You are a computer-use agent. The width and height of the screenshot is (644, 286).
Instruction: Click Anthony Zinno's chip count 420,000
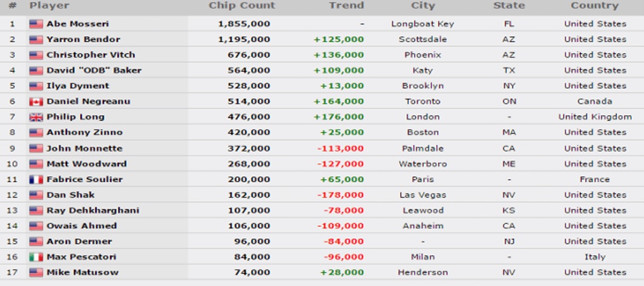(x=249, y=132)
